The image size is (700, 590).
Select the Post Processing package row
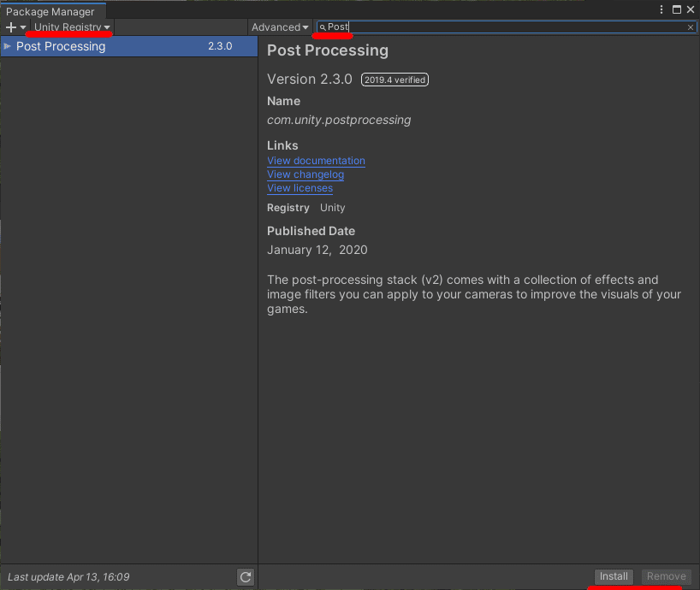(129, 46)
